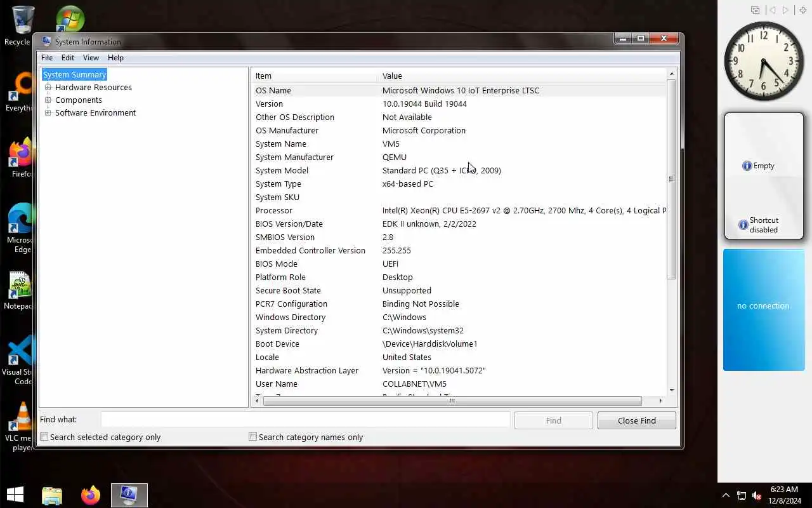Select the Hardware Resources tree label

click(x=93, y=87)
